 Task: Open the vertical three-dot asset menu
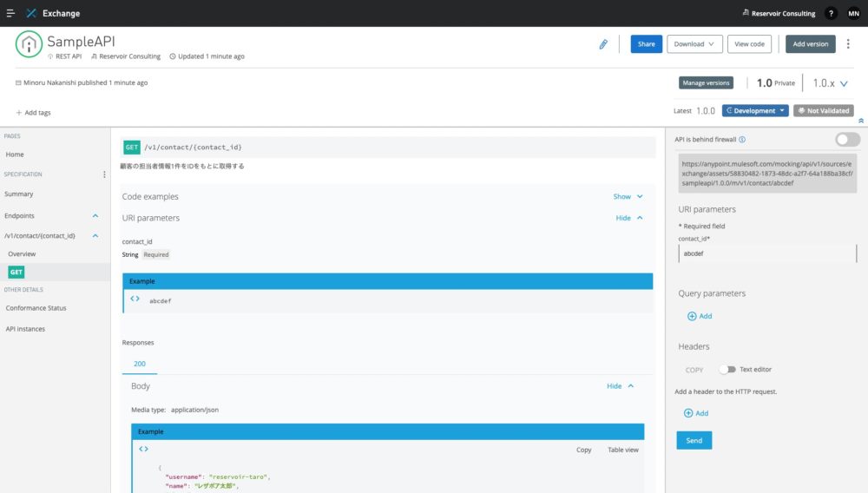pos(848,43)
